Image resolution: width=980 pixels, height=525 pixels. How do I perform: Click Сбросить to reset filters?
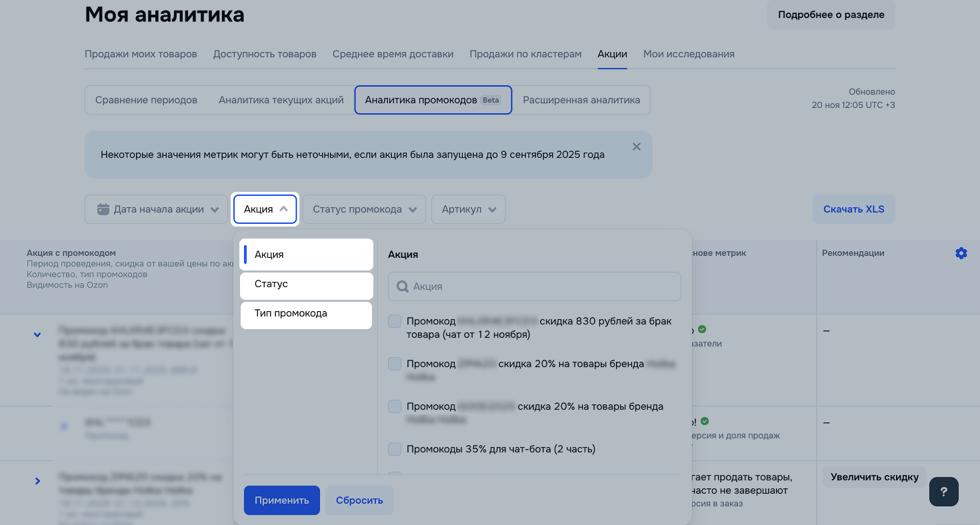(x=359, y=500)
